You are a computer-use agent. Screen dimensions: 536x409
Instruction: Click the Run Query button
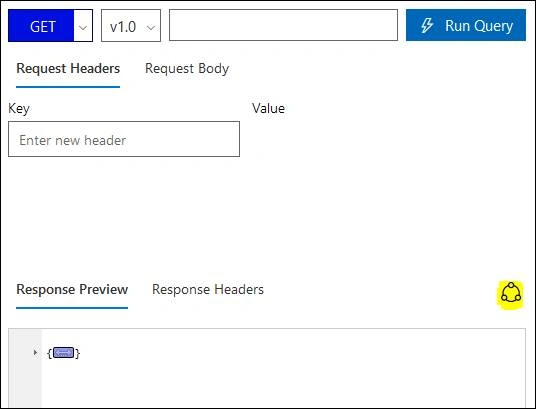[x=466, y=25]
